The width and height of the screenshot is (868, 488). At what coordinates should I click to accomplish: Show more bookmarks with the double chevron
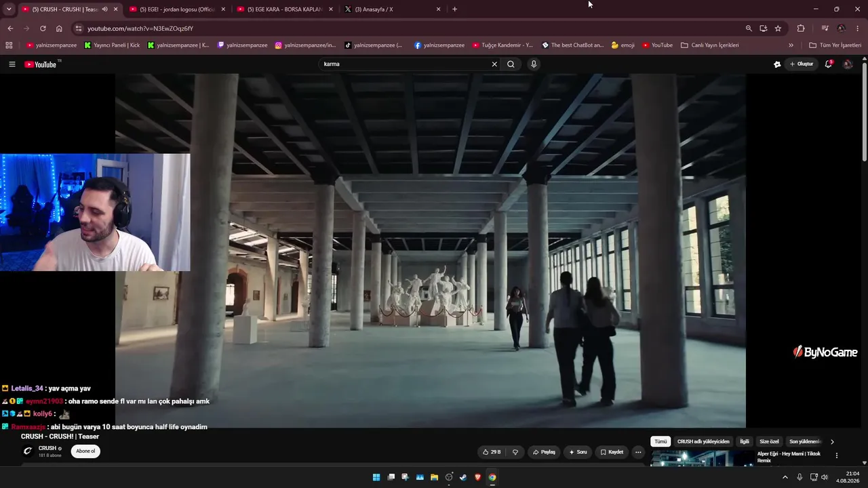point(791,45)
